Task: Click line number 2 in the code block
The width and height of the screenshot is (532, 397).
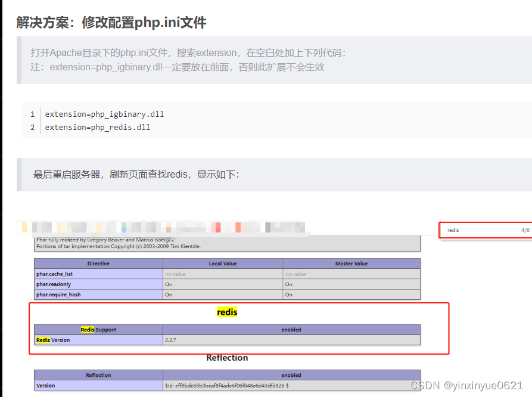Action: click(x=33, y=128)
